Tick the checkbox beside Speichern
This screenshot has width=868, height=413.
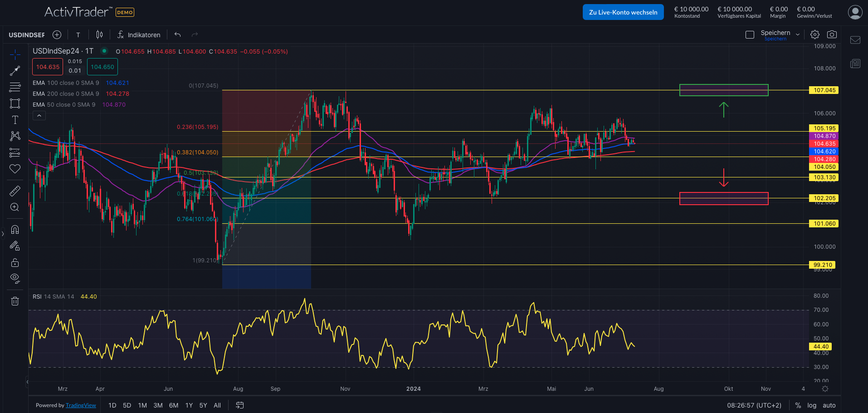750,34
